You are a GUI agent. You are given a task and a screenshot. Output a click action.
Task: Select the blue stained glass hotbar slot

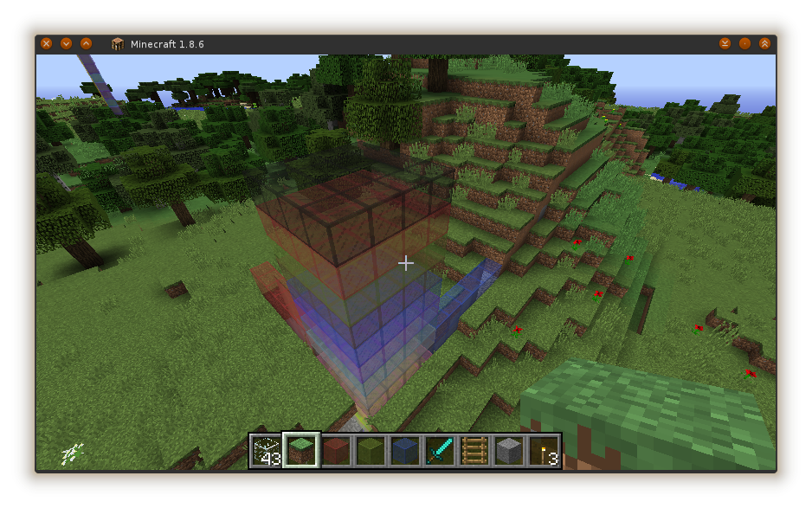pyautogui.click(x=405, y=451)
